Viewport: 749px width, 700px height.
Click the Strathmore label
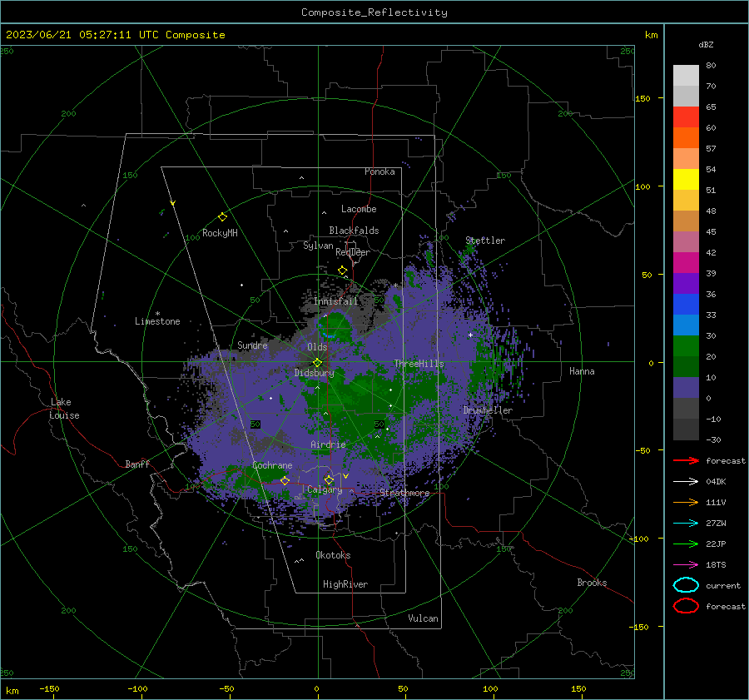pos(404,493)
